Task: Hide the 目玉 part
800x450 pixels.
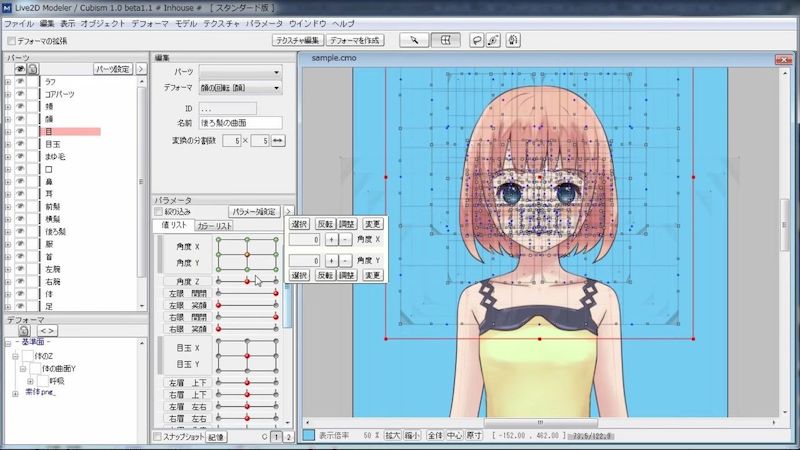Action: coord(20,144)
